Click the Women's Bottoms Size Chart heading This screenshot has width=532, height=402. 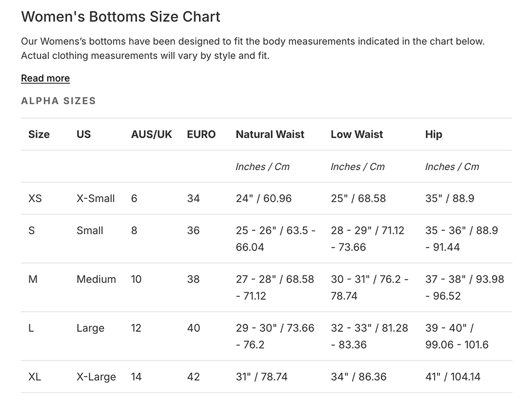(120, 16)
